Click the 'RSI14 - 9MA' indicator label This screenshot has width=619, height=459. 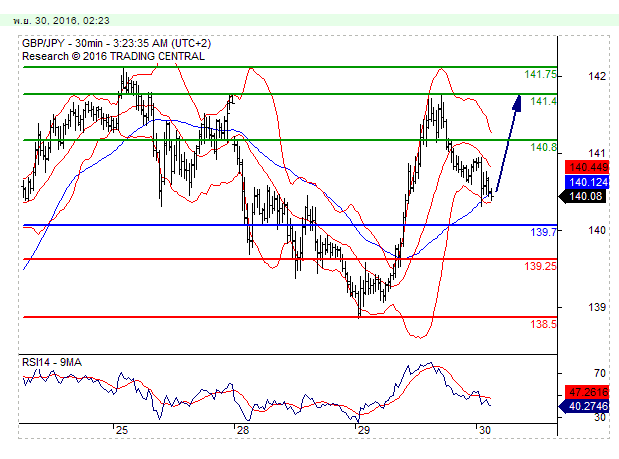coord(52,362)
